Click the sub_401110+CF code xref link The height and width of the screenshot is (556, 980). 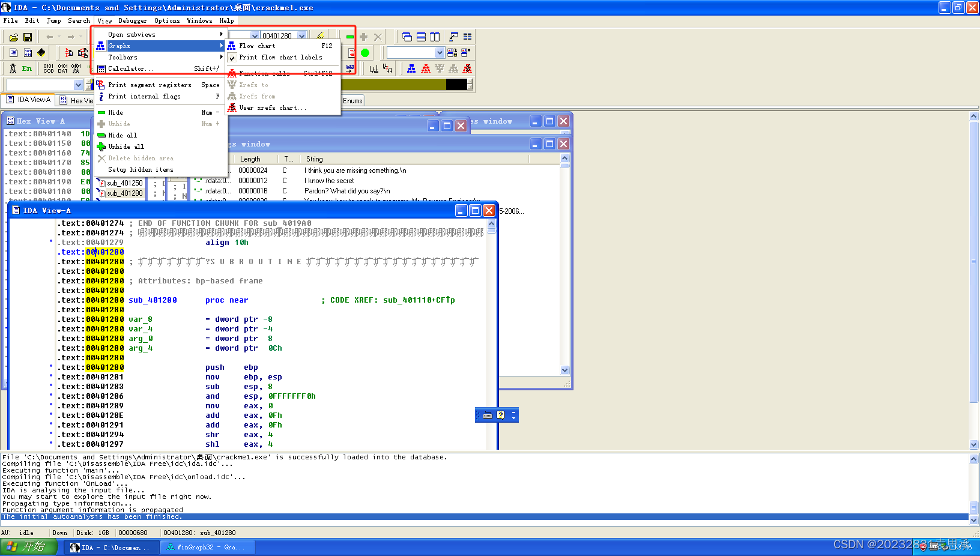click(419, 300)
